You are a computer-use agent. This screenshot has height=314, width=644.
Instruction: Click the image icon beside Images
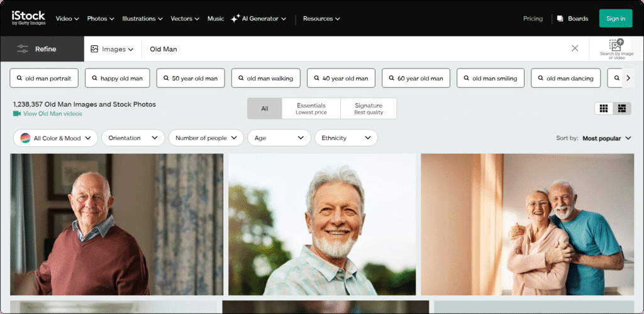coord(94,49)
